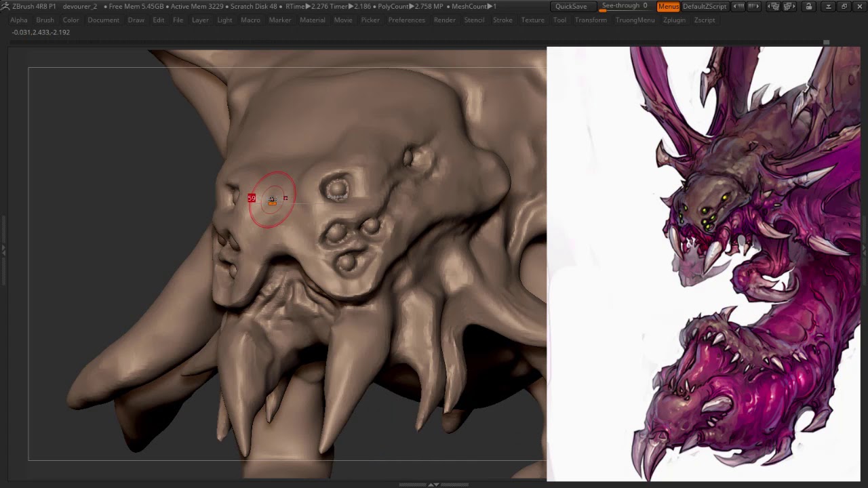Screen dimensions: 868x488
Task: Click the right tray divider handle
Action: 864,251
